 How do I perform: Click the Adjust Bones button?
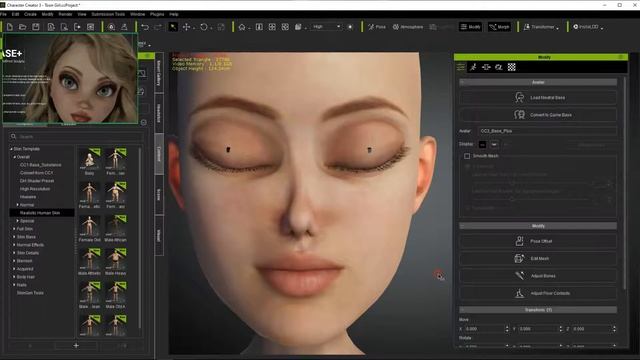[538, 276]
